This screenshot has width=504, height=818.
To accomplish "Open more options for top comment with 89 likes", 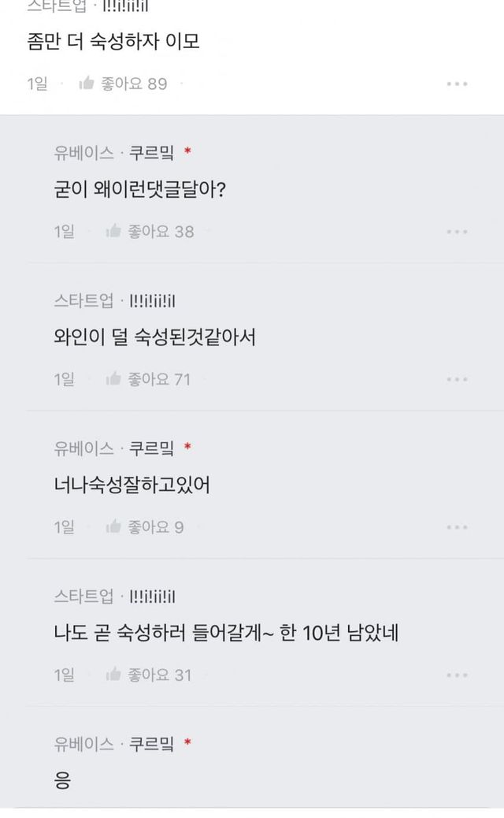I will [x=458, y=84].
